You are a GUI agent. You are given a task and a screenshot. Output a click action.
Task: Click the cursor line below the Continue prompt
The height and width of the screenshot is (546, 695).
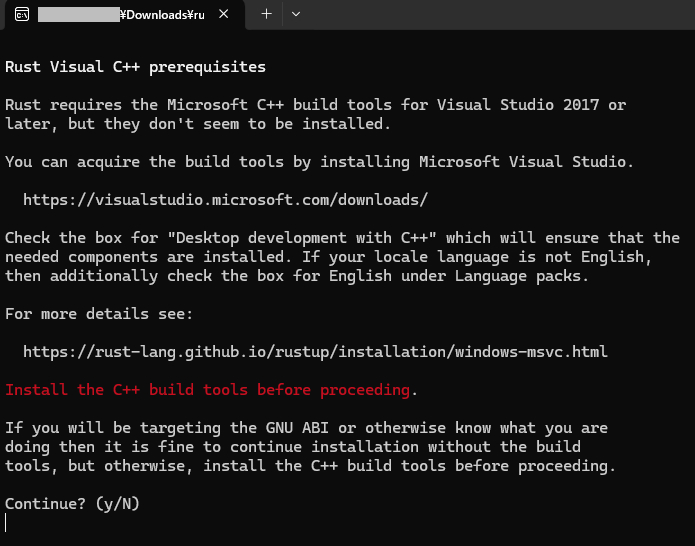6,523
